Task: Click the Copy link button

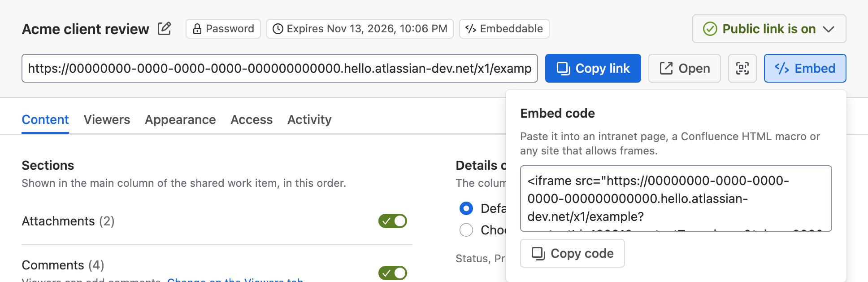Action: [593, 68]
